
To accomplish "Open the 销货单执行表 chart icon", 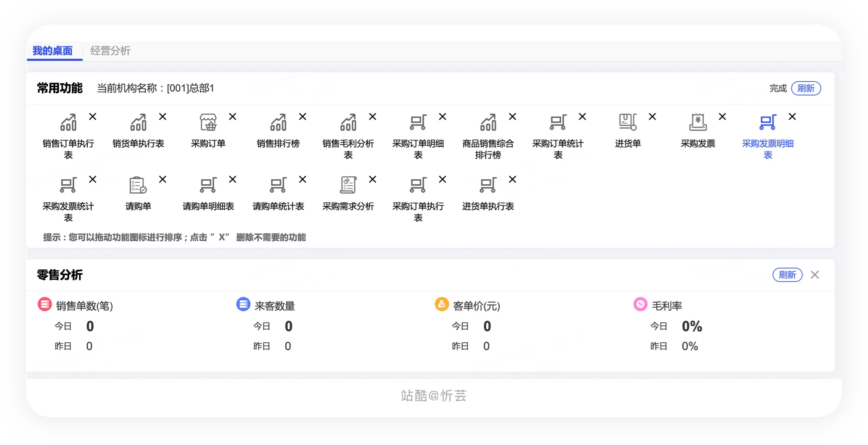I will [x=138, y=122].
